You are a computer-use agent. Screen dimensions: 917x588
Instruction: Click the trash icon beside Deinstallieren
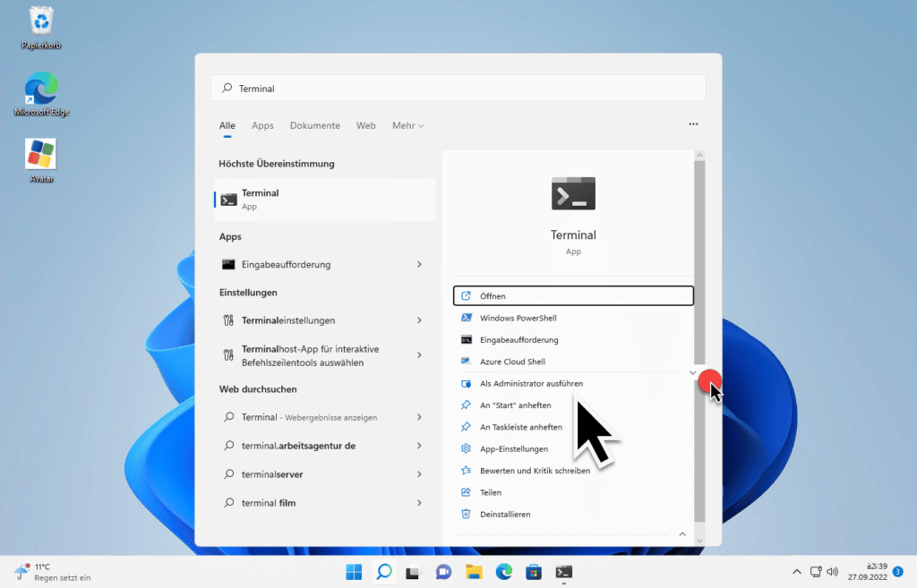[x=466, y=514]
